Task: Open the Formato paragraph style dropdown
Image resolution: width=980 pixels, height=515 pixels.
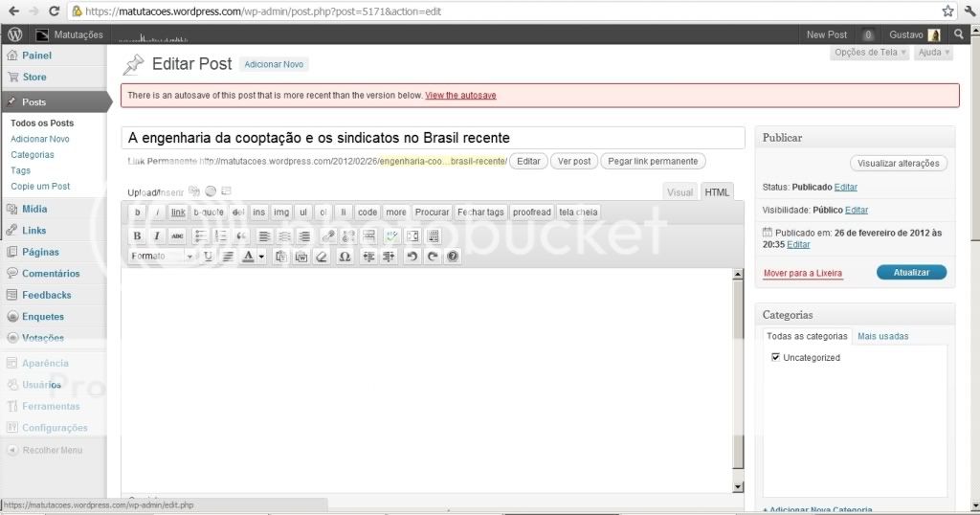Action: [x=162, y=257]
